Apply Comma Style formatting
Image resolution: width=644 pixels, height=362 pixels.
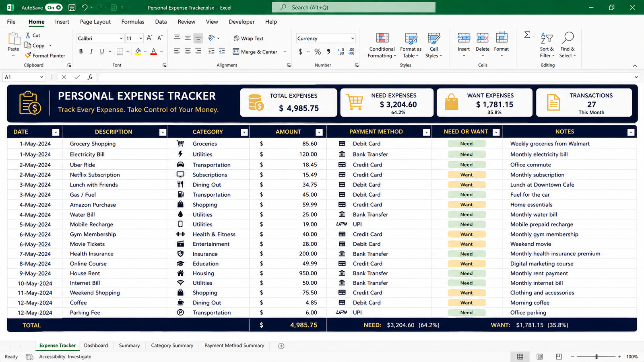(328, 51)
